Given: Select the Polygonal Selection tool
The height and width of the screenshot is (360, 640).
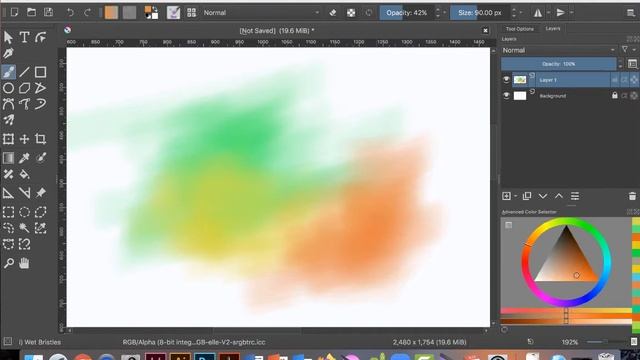Looking at the screenshot, I should coord(40,212).
